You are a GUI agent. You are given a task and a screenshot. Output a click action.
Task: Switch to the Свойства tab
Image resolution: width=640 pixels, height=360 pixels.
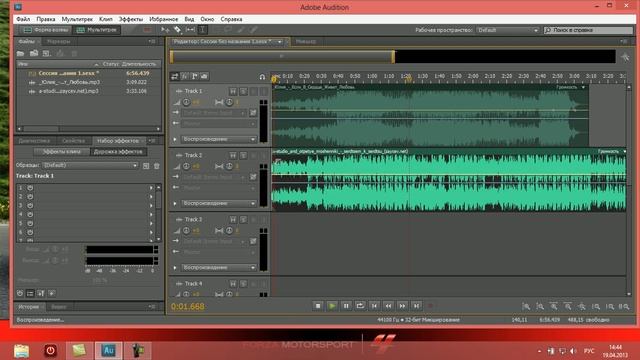[73, 140]
